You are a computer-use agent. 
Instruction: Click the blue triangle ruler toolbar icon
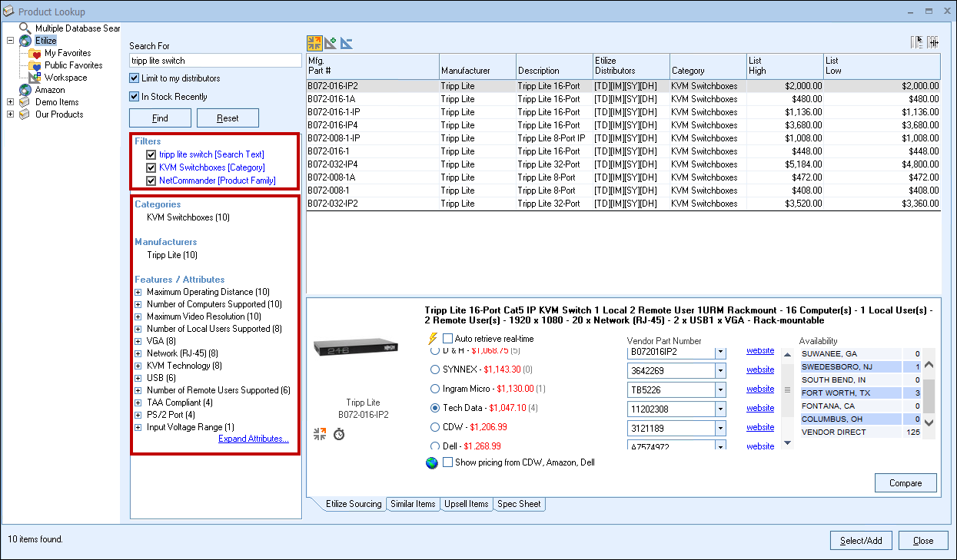[x=347, y=43]
